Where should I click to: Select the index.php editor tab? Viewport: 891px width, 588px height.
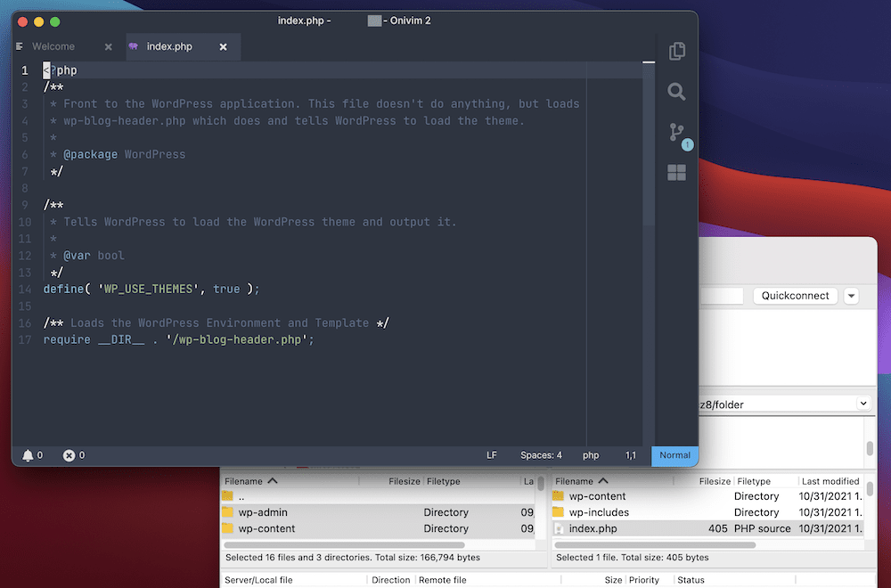(169, 46)
